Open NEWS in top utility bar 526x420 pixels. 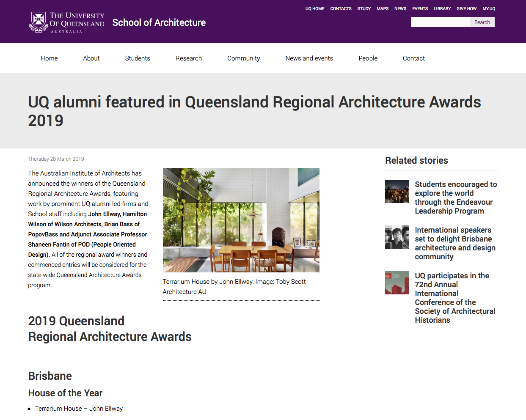point(400,8)
